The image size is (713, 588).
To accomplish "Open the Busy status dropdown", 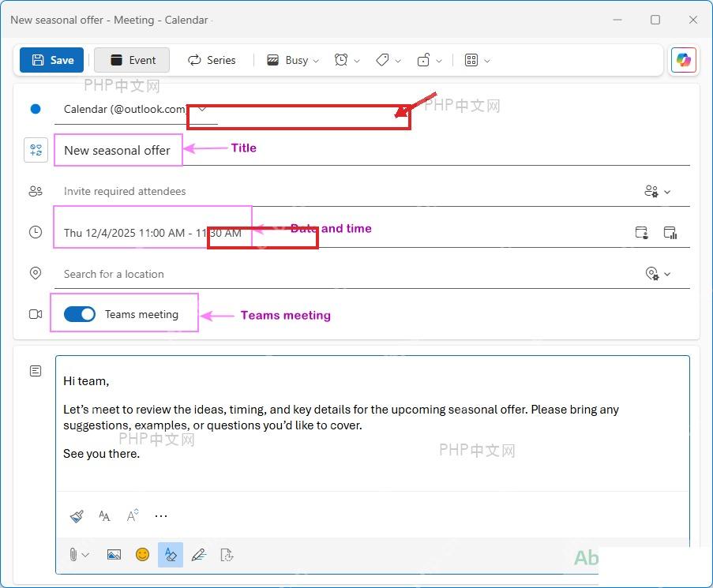I will (293, 60).
